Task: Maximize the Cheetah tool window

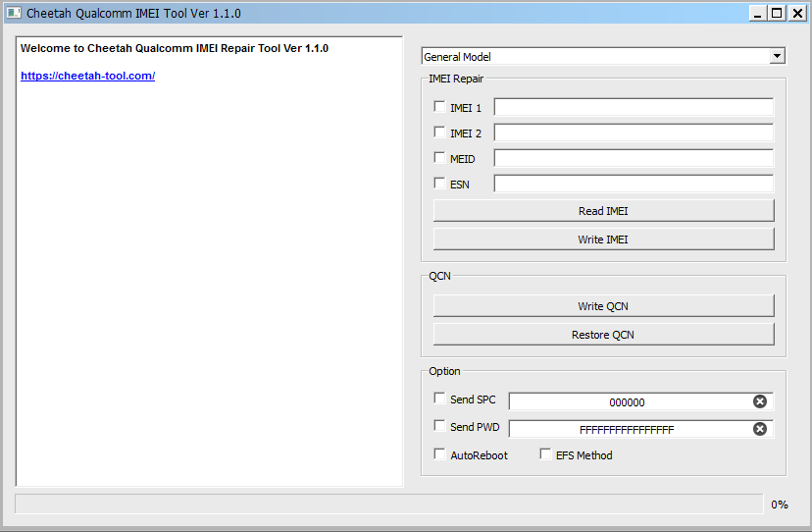Action: (x=777, y=14)
